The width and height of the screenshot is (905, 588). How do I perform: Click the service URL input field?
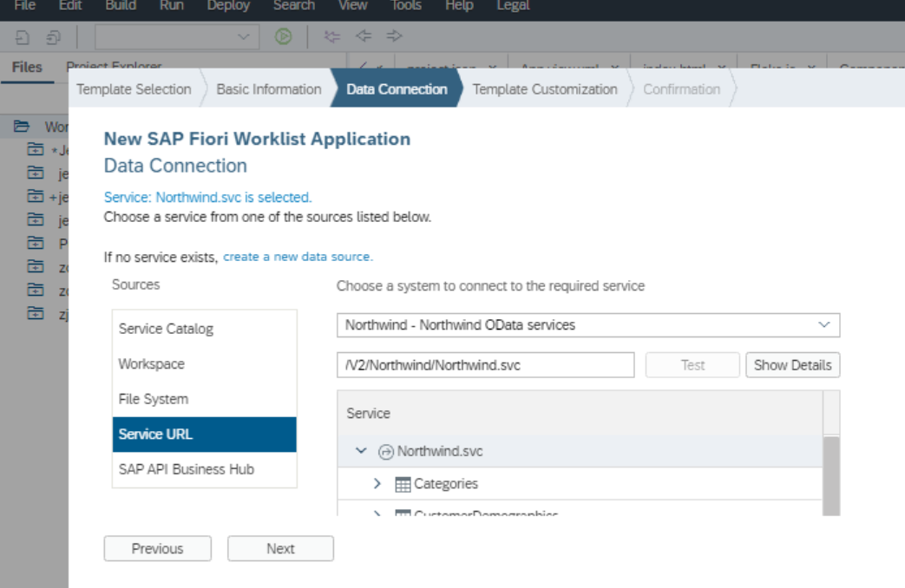485,365
